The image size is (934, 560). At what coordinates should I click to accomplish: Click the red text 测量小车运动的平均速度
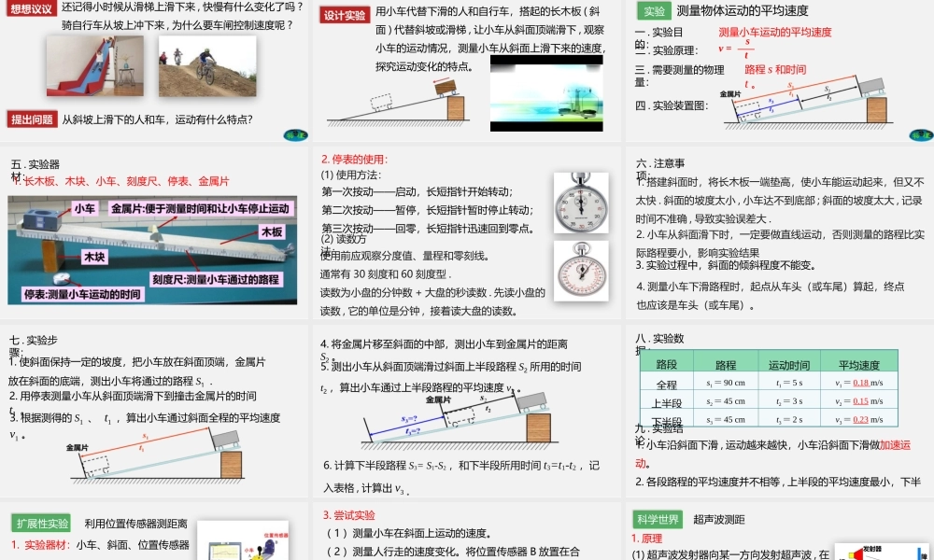coord(775,32)
